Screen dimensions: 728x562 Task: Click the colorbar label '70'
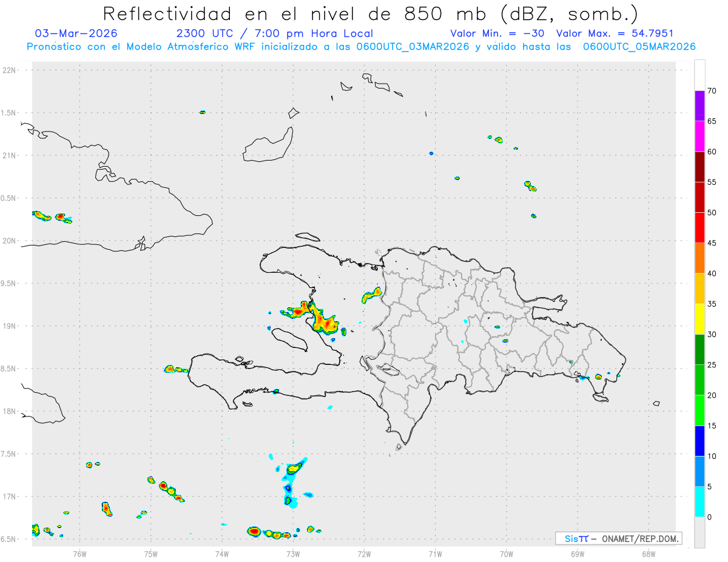712,91
